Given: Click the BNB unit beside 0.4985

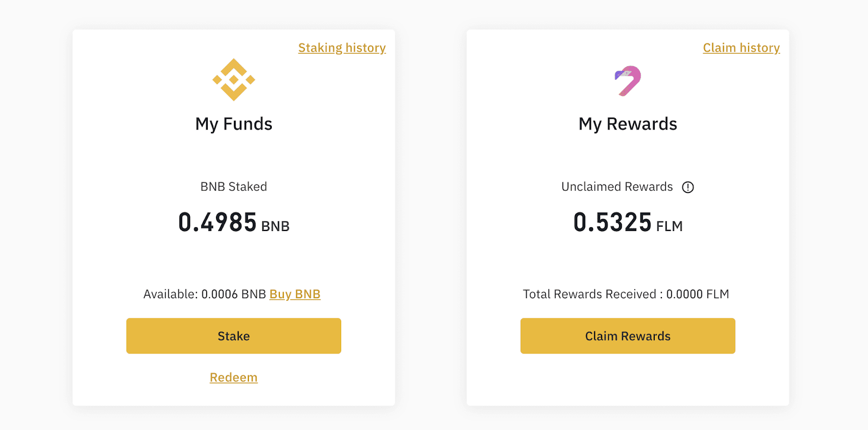Looking at the screenshot, I should pyautogui.click(x=276, y=226).
